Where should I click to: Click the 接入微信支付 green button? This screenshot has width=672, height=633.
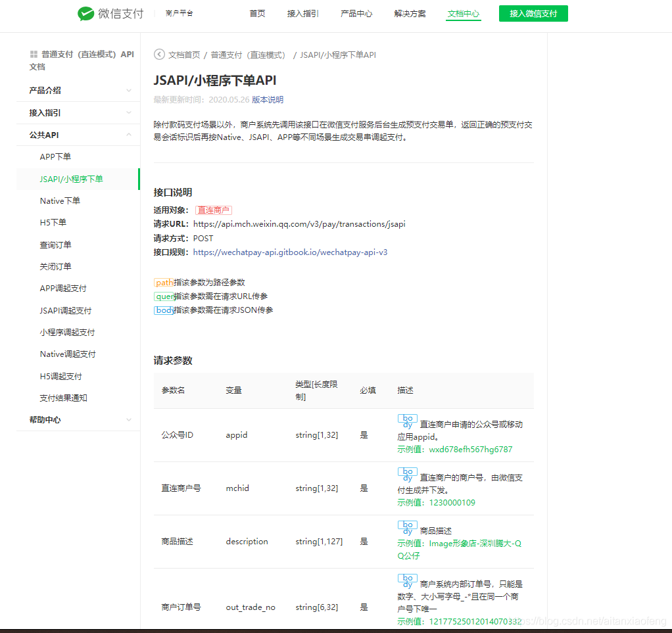533,13
